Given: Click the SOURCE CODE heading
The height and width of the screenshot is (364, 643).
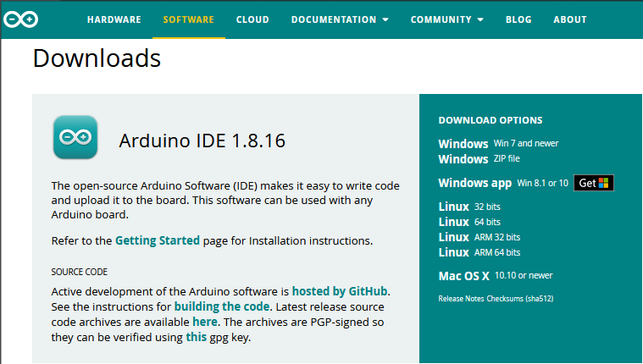Looking at the screenshot, I should 79,272.
